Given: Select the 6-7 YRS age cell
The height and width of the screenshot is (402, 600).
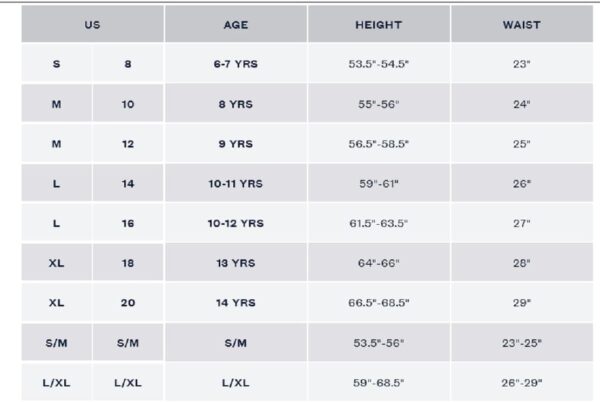Looking at the screenshot, I should [235, 64].
